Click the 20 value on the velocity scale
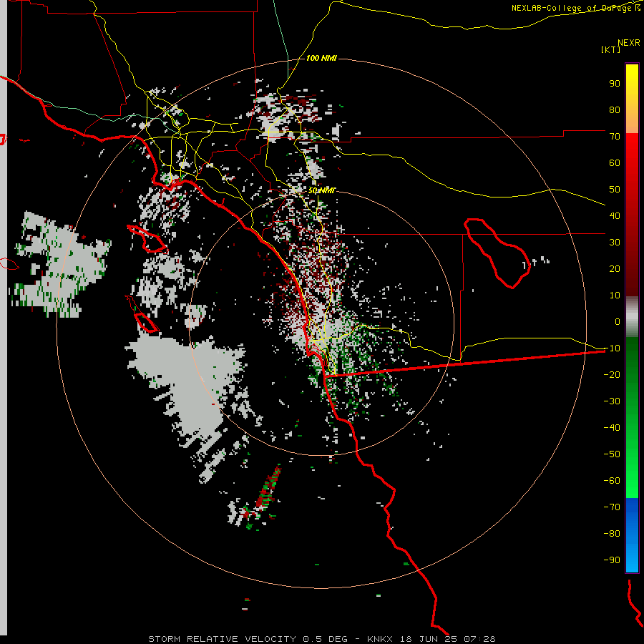Viewport: 644px width, 644px height. click(615, 268)
